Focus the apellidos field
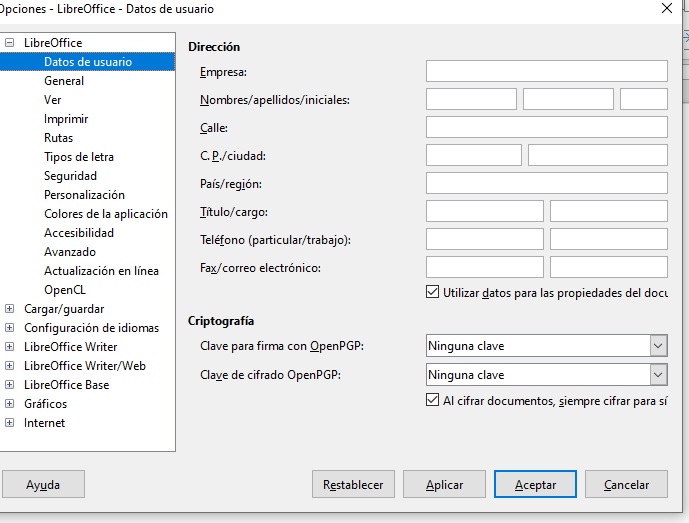This screenshot has height=523, width=689. [568, 99]
